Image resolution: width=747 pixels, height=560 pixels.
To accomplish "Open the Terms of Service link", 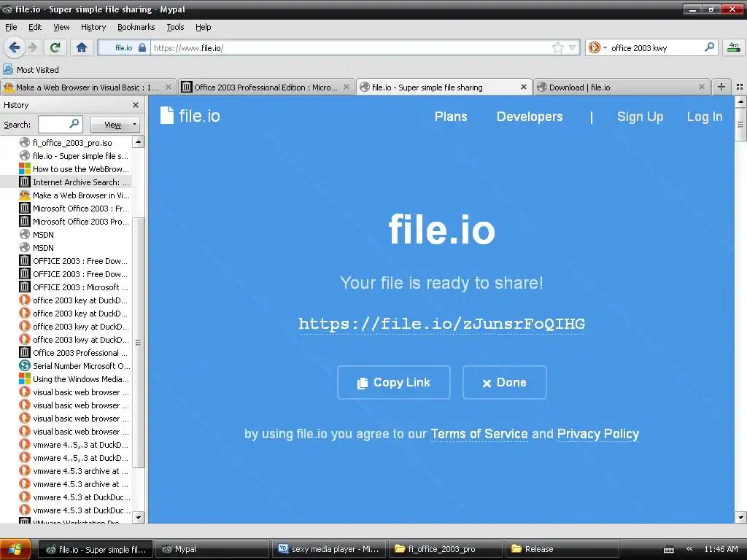I will pyautogui.click(x=479, y=434).
